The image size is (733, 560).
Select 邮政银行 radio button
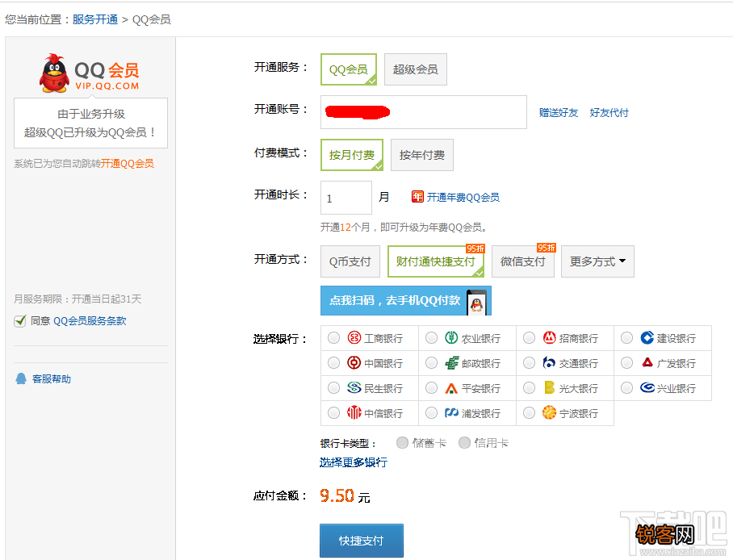pyautogui.click(x=431, y=363)
